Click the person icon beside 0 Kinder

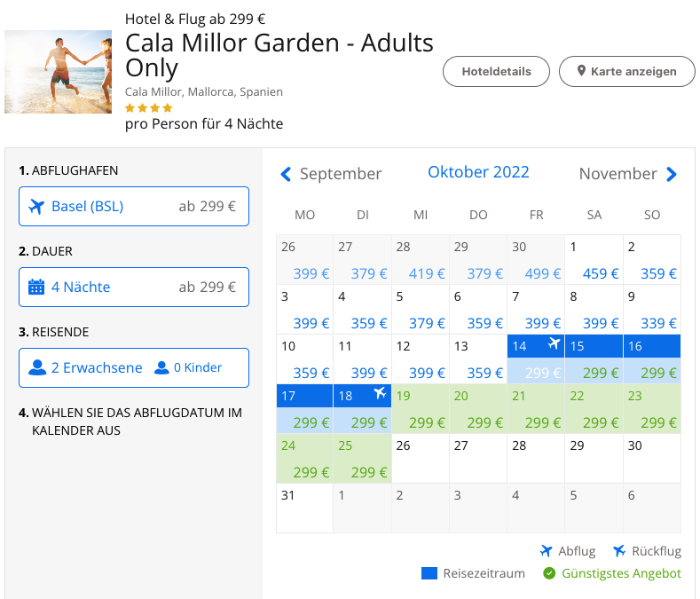tap(161, 367)
